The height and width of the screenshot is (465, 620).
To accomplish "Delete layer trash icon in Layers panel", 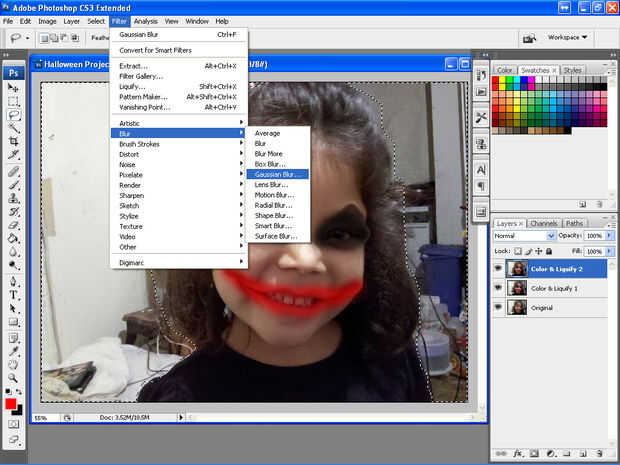I will point(599,454).
